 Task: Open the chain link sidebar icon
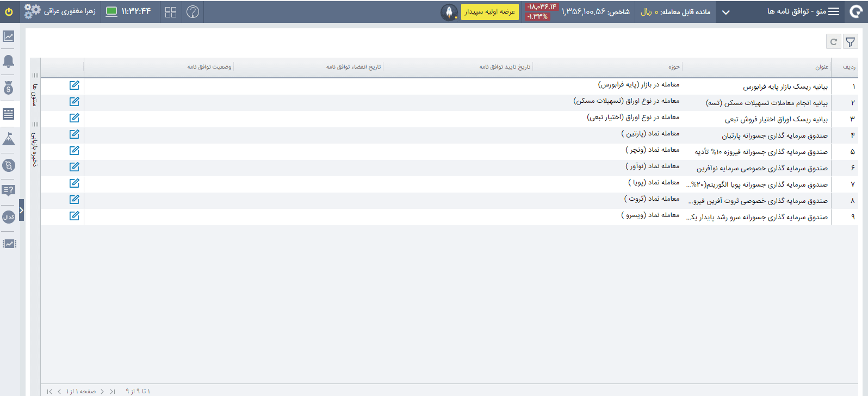tap(9, 165)
